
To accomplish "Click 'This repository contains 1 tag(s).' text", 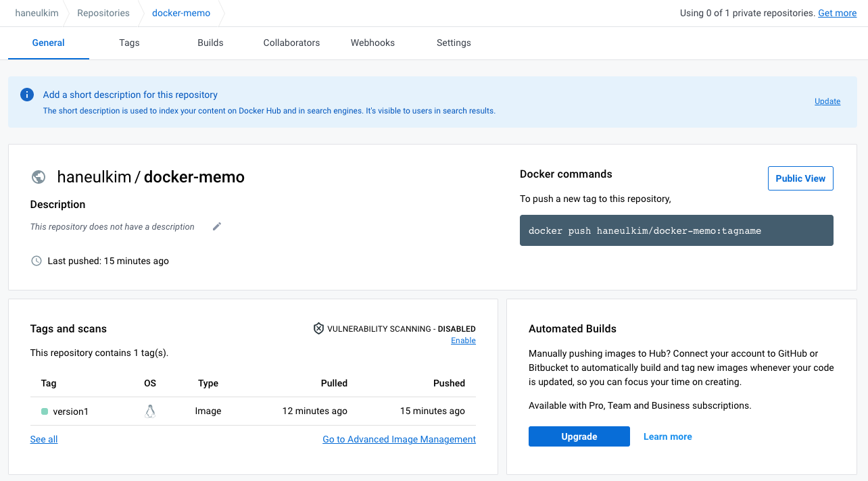I will tap(99, 353).
